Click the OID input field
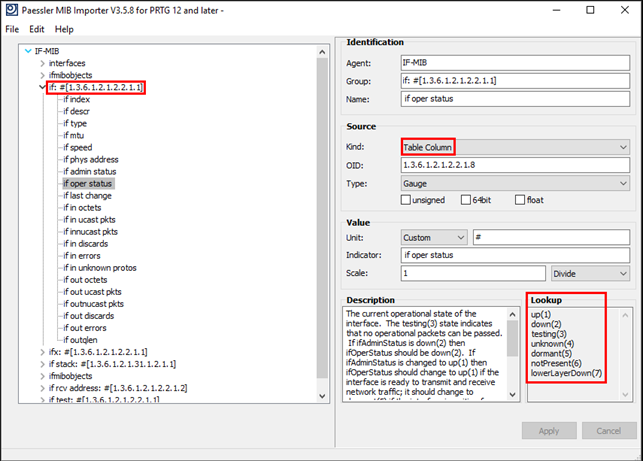 click(515, 165)
